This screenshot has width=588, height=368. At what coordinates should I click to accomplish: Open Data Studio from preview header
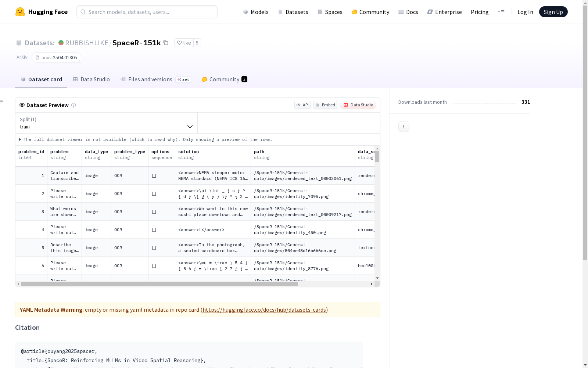pos(358,105)
